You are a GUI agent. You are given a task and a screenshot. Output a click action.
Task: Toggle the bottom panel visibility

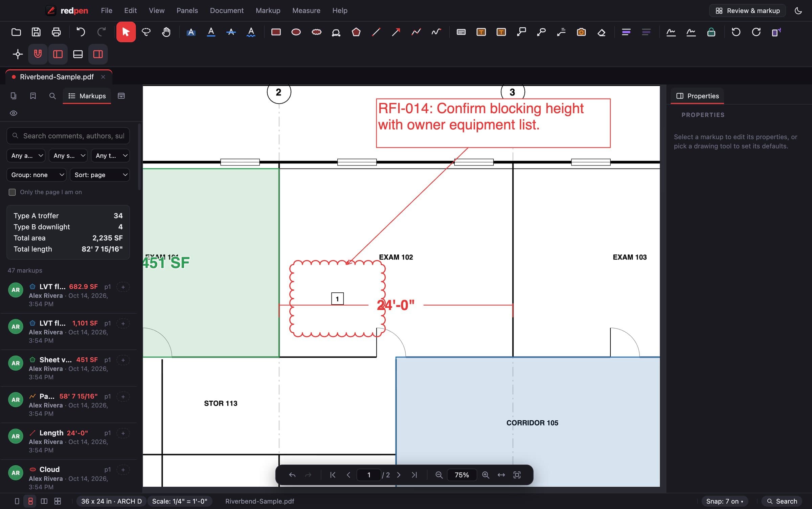tap(78, 54)
